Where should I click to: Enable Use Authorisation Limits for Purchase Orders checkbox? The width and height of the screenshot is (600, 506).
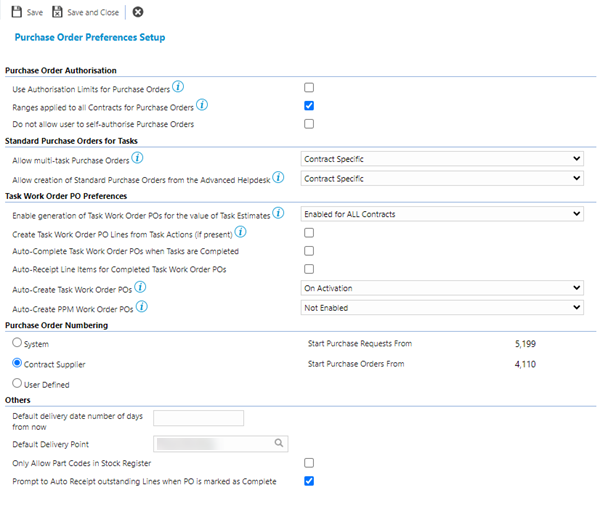pos(309,88)
